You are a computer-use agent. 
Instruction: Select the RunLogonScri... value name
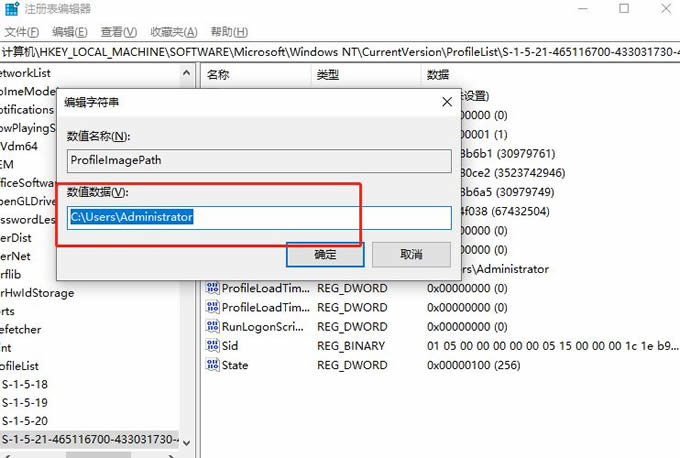click(x=263, y=326)
